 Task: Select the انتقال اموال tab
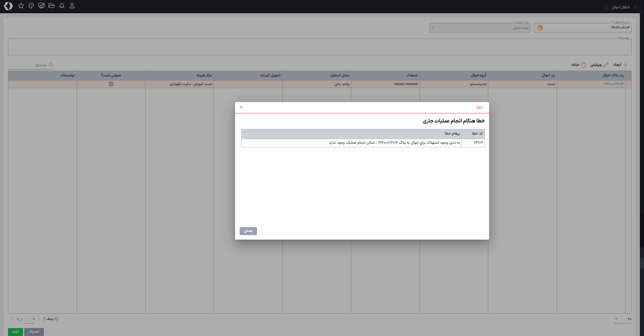[x=621, y=7]
